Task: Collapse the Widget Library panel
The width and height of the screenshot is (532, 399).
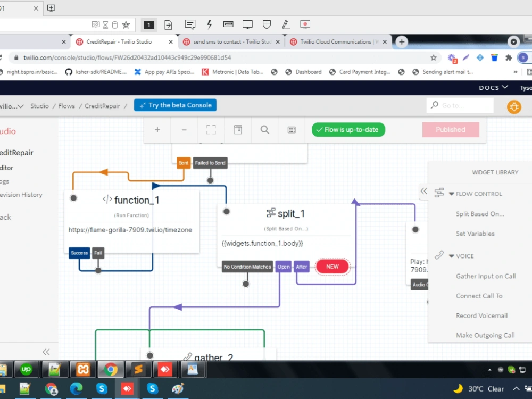Action: tap(424, 191)
